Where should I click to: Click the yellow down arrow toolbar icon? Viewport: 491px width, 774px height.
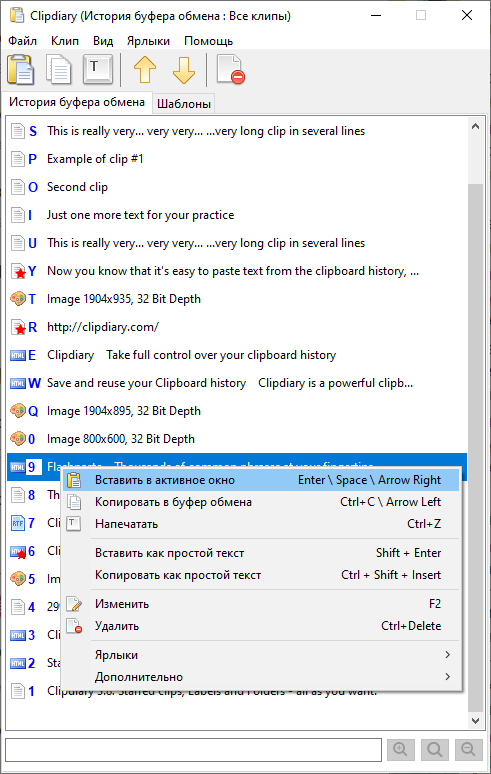(x=184, y=70)
